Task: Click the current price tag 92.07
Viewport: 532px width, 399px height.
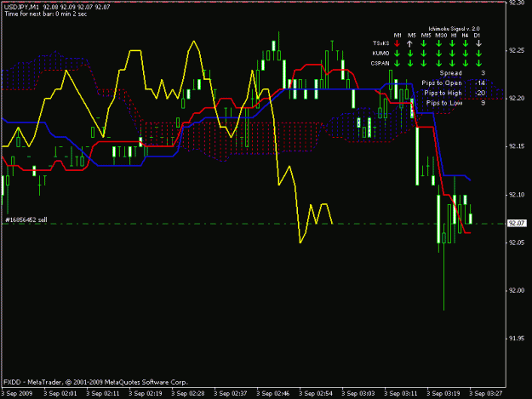Action: coord(517,224)
